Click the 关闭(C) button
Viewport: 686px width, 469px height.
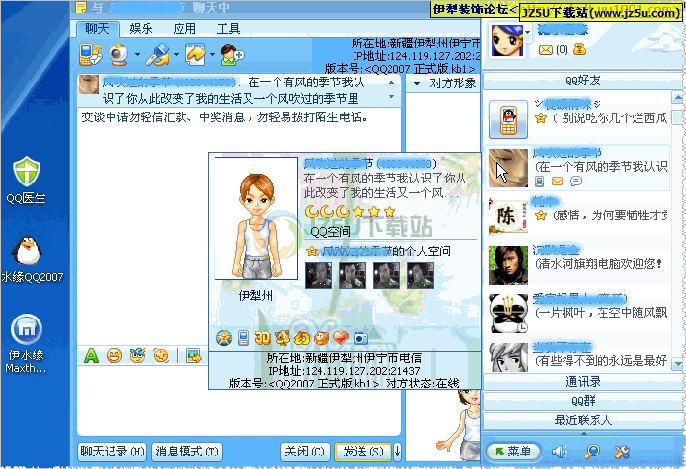tap(304, 451)
